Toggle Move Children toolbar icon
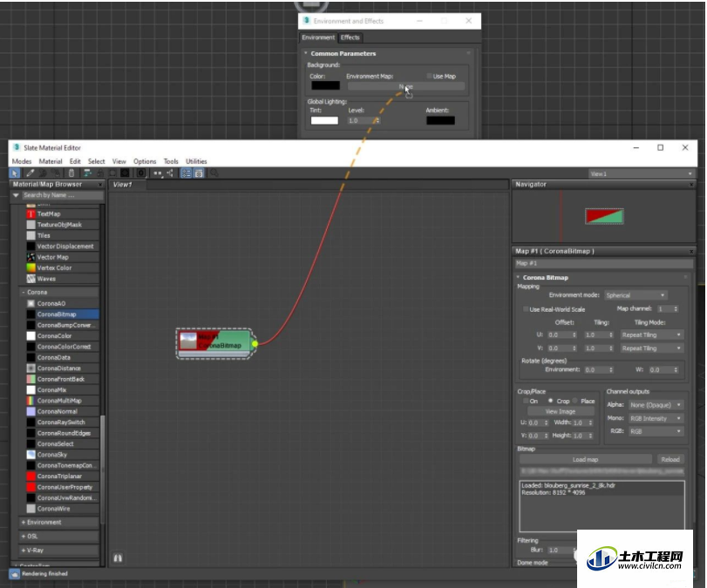707x588 pixels. pyautogui.click(x=87, y=173)
